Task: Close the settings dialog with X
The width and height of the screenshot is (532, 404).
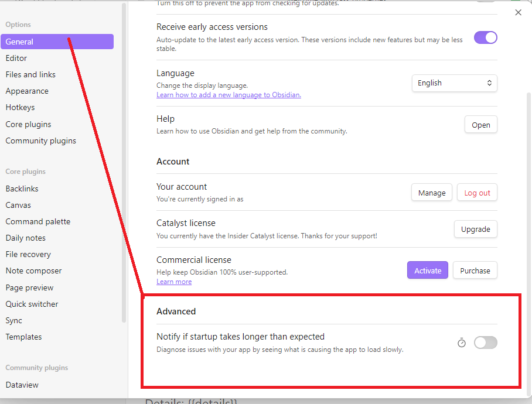Action: click(518, 12)
